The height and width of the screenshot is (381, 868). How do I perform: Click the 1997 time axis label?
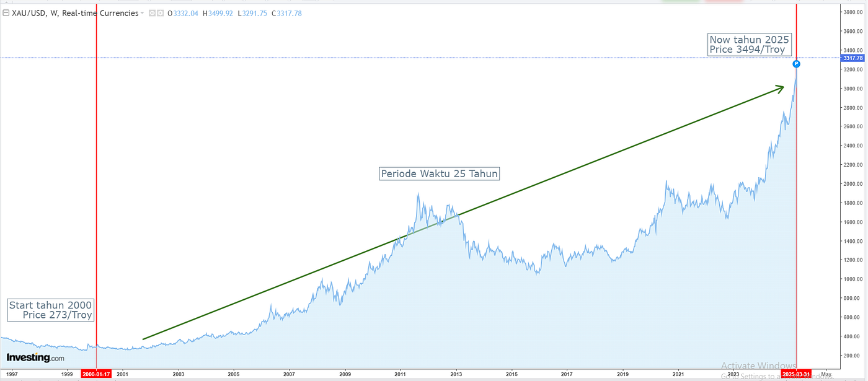coord(12,374)
